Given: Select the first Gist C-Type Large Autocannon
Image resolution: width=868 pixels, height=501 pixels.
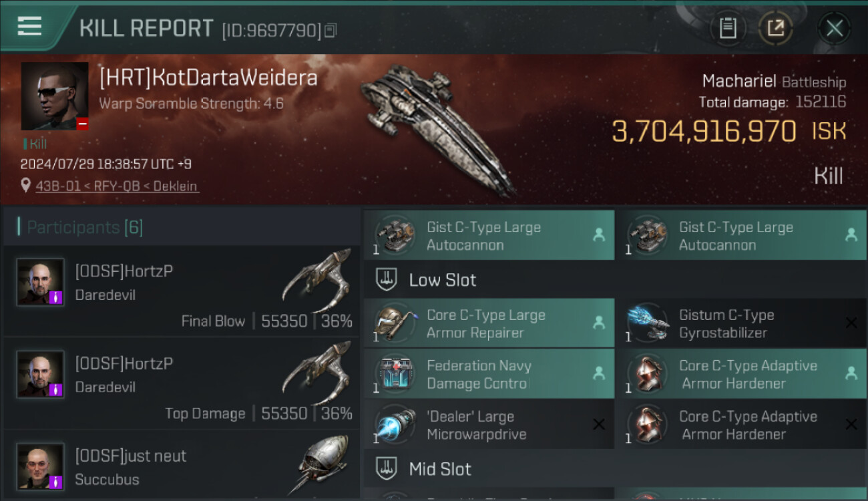Looking at the screenshot, I should tap(489, 235).
